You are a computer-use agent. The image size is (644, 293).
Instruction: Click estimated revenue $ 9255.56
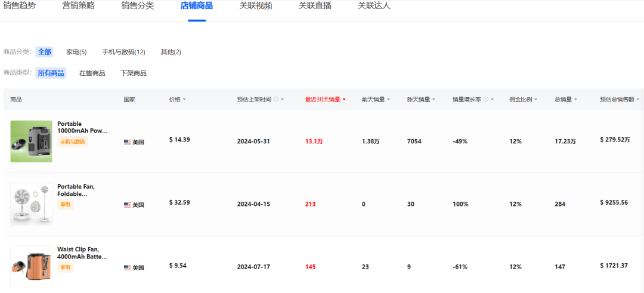pyautogui.click(x=614, y=202)
